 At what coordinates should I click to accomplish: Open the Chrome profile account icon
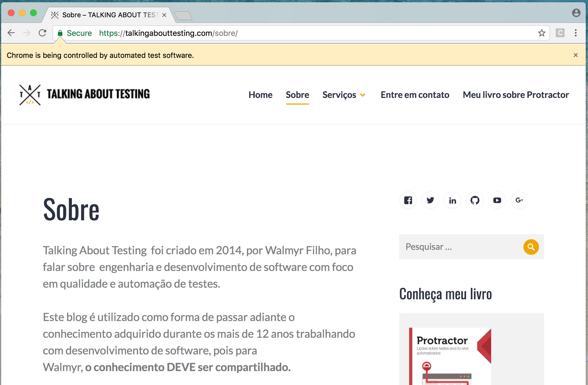click(x=576, y=13)
